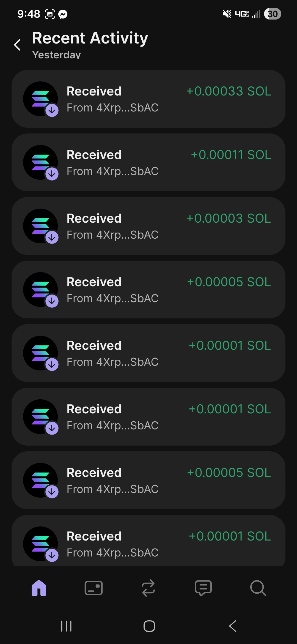The image size is (297, 644).
Task: Open the Home tab in bottom navigation
Action: tap(39, 588)
